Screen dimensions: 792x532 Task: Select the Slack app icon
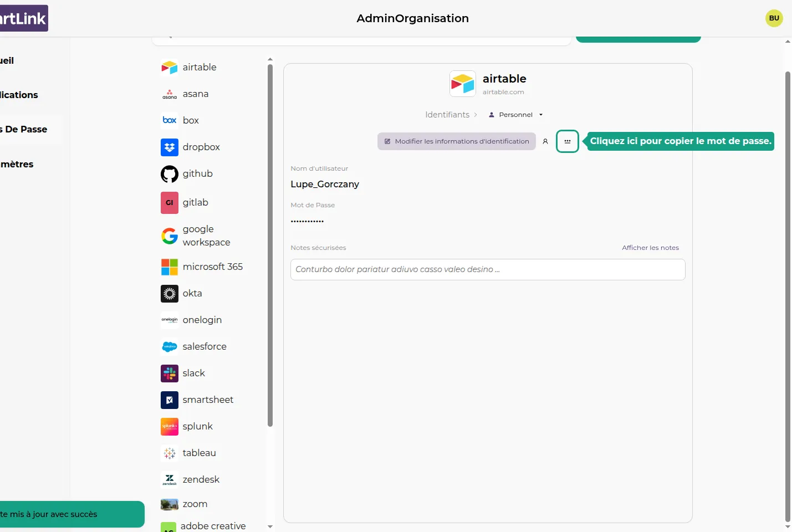pos(170,374)
